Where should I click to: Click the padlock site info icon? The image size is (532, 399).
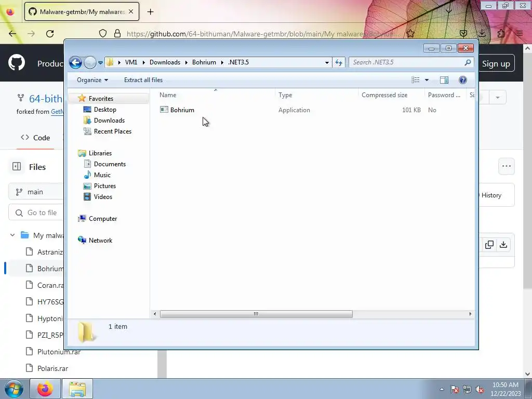point(117,33)
